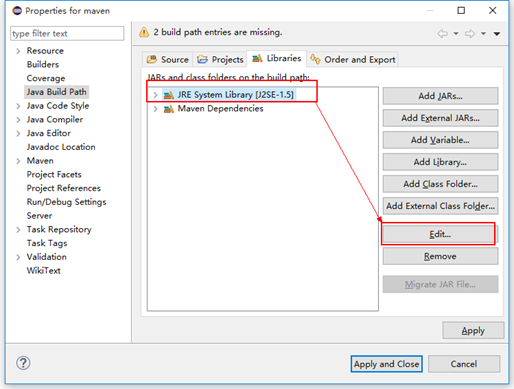Click Apply and Close button
This screenshot has width=514, height=389.
point(387,364)
